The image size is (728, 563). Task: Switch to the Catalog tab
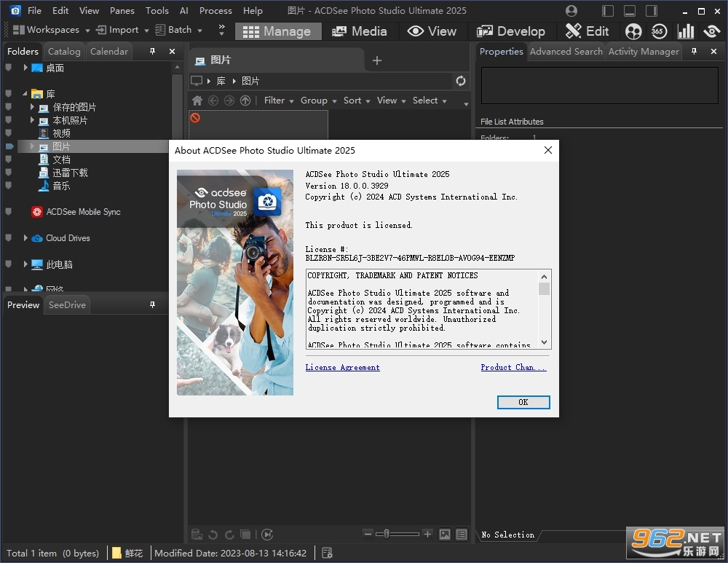[64, 51]
